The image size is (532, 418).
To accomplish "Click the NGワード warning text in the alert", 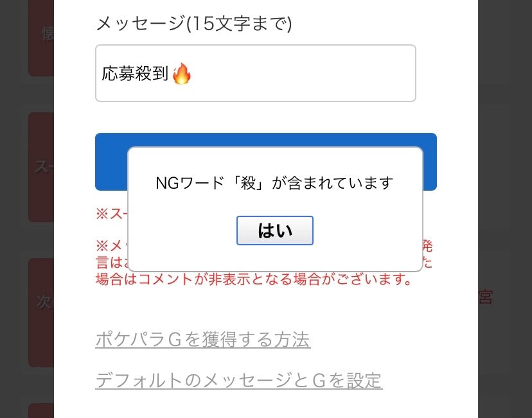I will (274, 183).
